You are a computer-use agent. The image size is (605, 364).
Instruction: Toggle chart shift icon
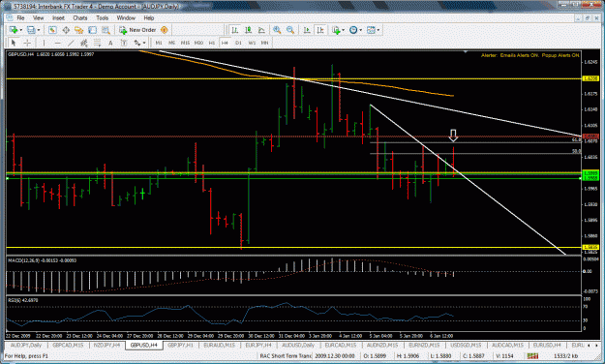pos(320,30)
